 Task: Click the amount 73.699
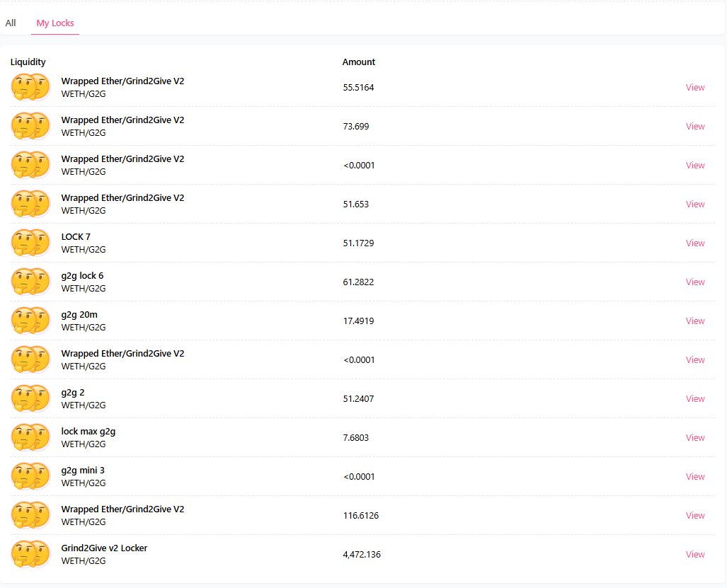click(x=356, y=126)
